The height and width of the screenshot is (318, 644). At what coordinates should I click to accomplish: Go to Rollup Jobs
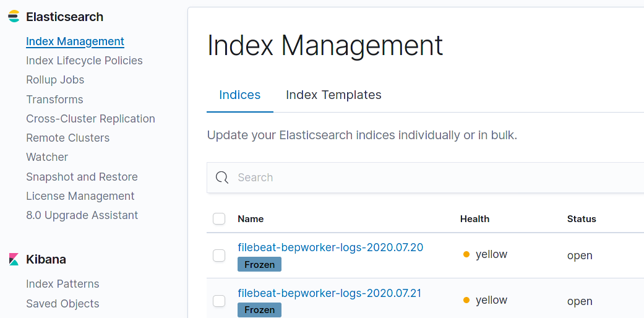[55, 80]
